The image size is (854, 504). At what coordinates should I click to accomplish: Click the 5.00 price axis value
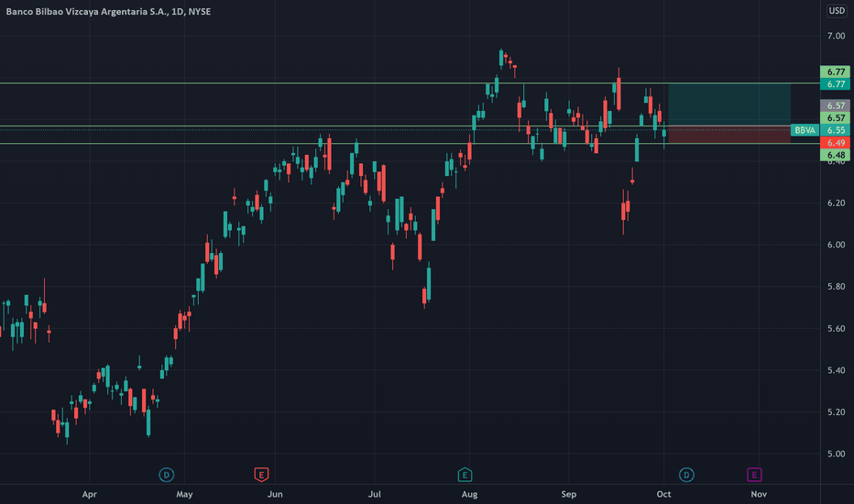click(836, 454)
